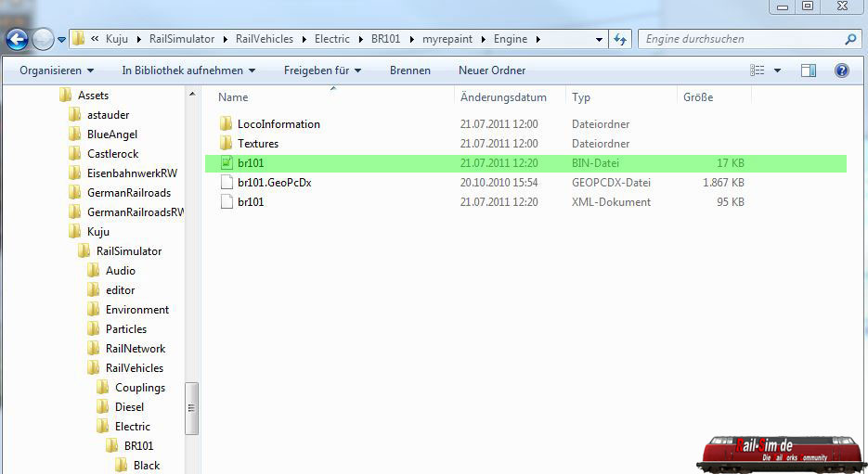Click the RailNetwork folder icon in tree

[94, 349]
